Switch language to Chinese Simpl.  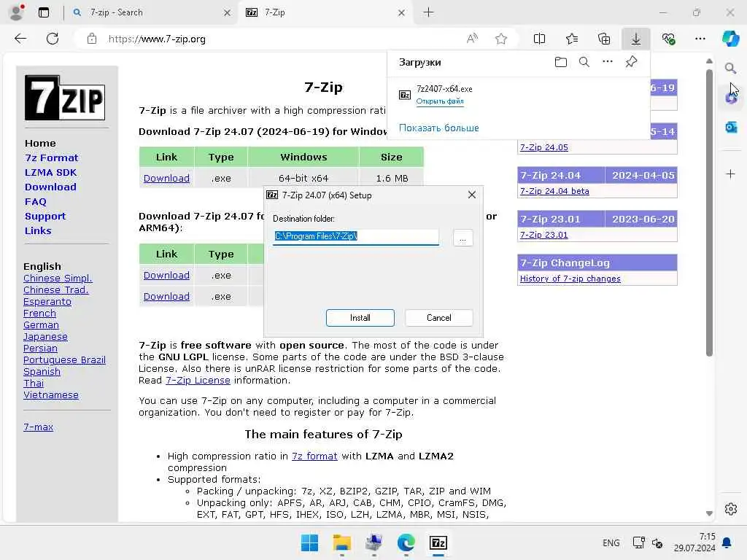point(58,278)
